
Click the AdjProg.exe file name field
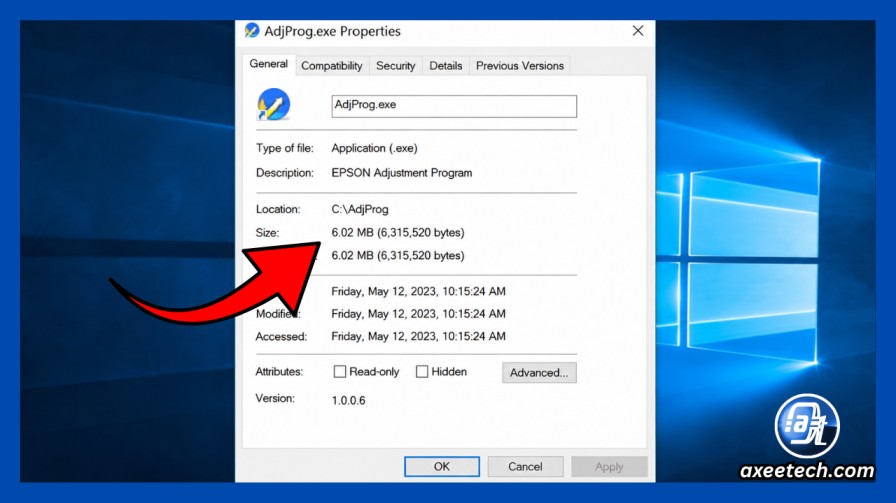pos(454,106)
